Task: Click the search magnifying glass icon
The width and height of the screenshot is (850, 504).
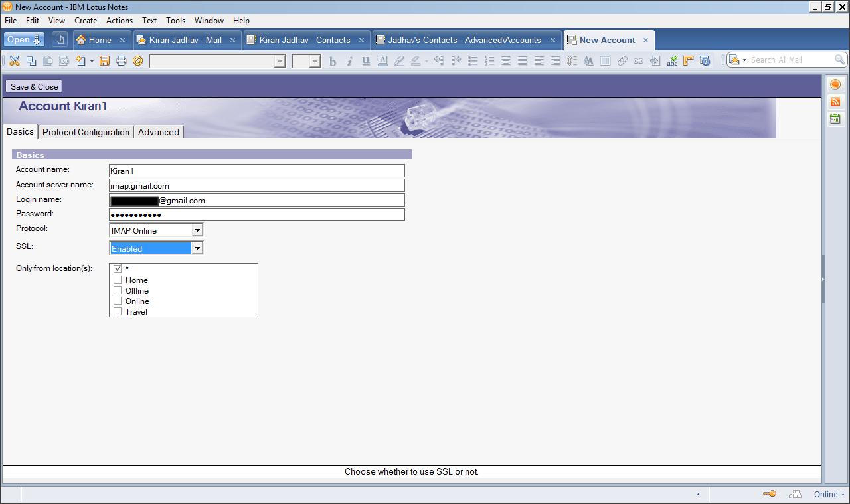Action: pos(839,60)
